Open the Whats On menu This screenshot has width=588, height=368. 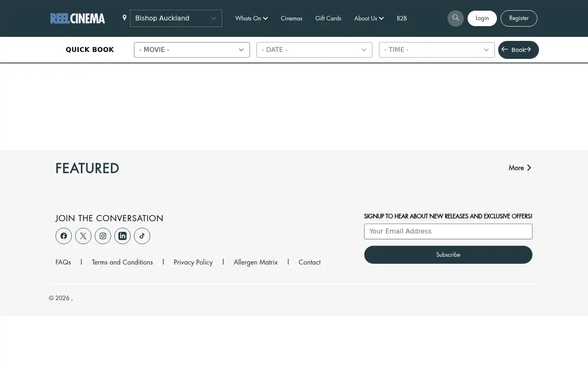(252, 18)
